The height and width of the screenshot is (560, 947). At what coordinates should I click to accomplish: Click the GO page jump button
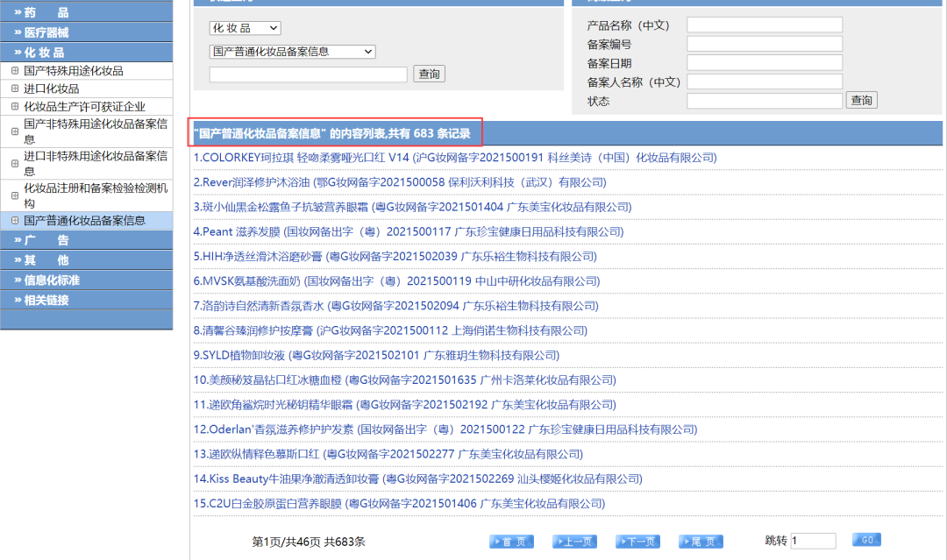point(866,540)
